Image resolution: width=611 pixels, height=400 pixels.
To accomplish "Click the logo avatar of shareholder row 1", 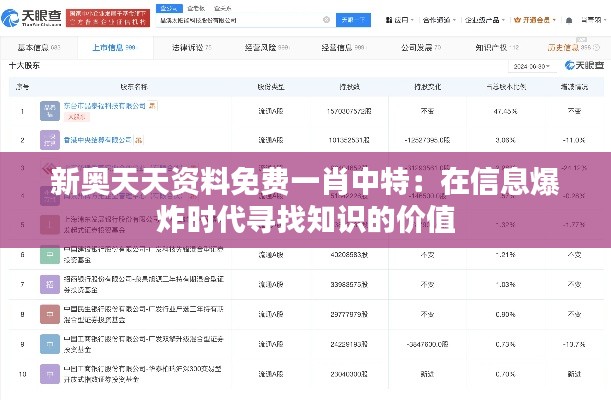I will tap(50, 111).
